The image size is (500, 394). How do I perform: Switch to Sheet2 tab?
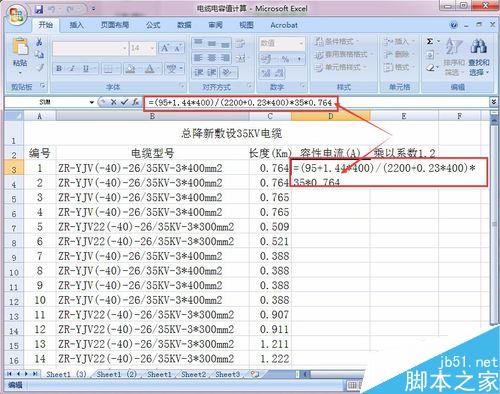click(193, 374)
